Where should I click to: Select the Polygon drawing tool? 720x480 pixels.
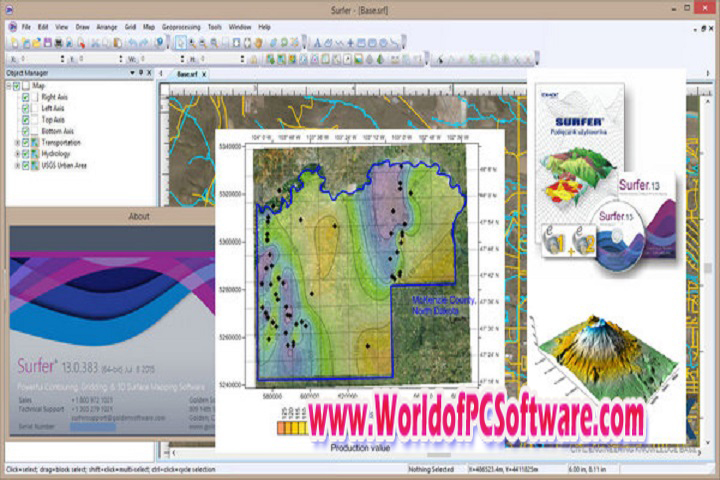(328, 43)
